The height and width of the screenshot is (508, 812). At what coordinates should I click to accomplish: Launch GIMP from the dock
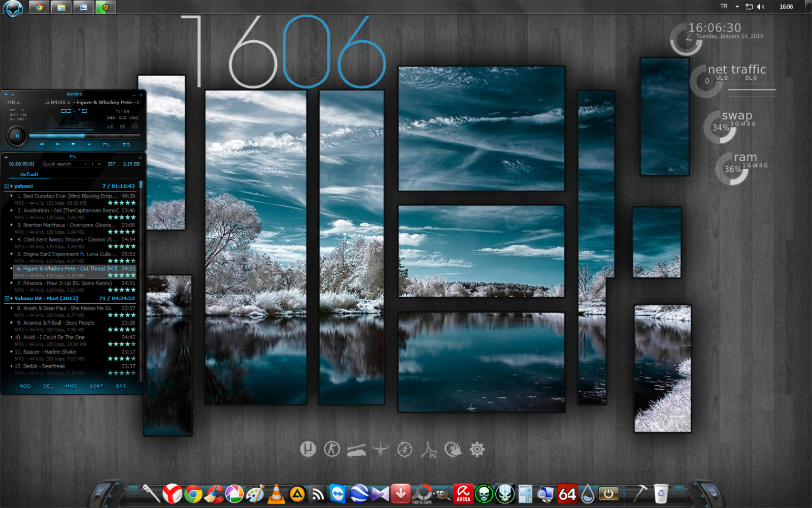(443, 494)
